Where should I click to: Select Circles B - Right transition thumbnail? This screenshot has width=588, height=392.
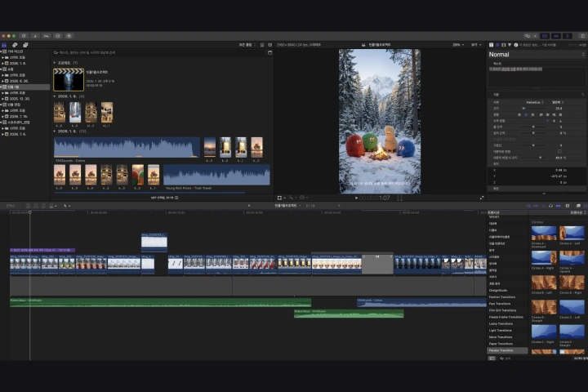[x=572, y=282]
